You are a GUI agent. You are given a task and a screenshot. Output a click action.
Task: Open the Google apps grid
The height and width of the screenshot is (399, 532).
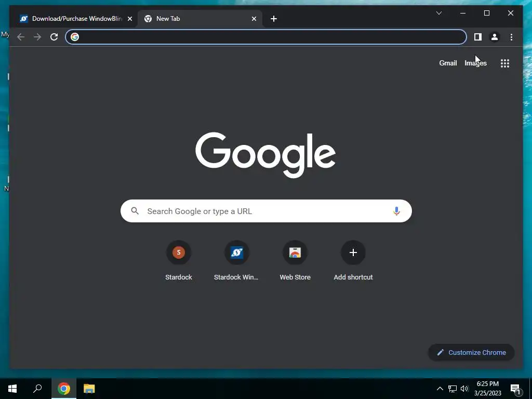tap(505, 63)
